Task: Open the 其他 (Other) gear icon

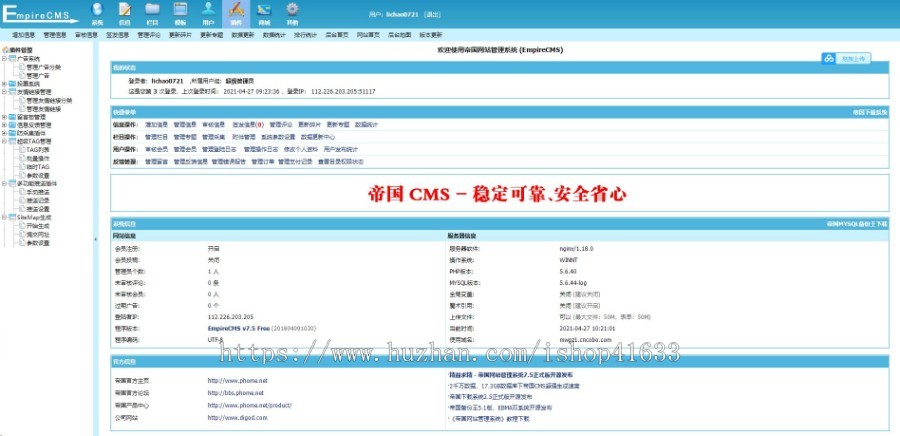Action: (292, 13)
